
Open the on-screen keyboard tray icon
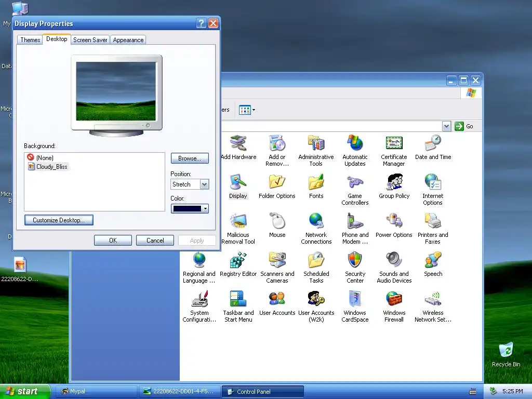(473, 392)
